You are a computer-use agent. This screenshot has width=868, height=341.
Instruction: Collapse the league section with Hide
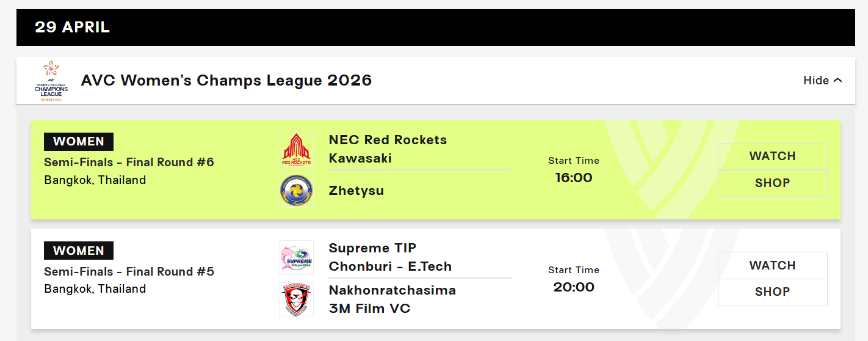[x=822, y=81]
